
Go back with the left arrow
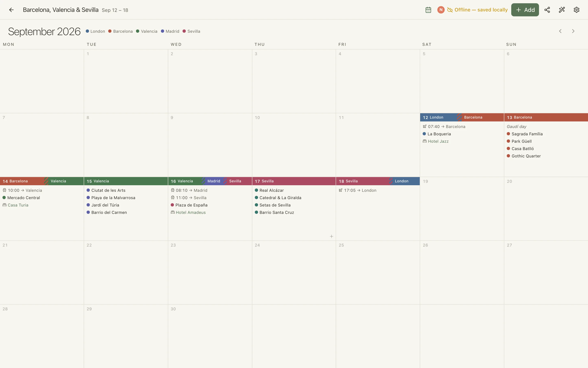coord(11,10)
